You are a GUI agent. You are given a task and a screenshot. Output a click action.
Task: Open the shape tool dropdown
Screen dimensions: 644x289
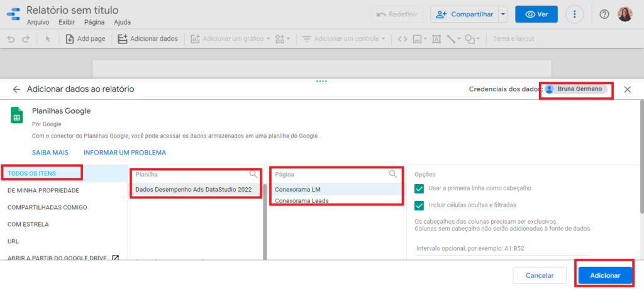(x=472, y=39)
